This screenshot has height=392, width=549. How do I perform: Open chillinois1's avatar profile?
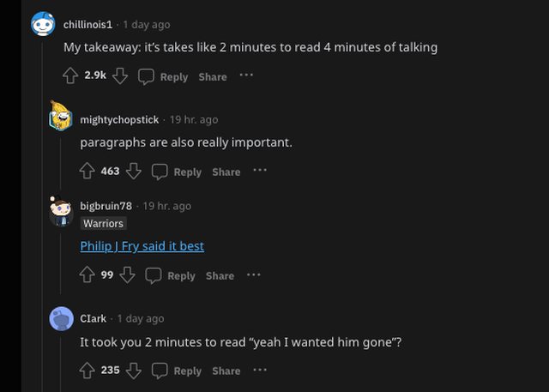43,24
